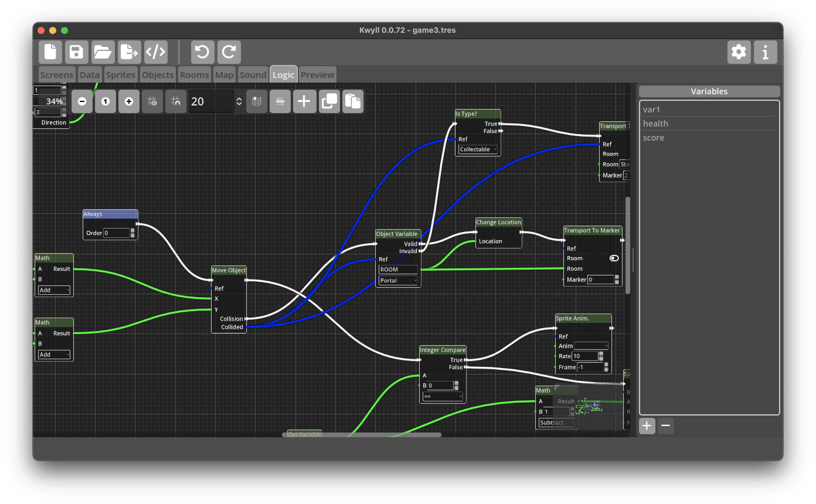Click the paste node icon
The width and height of the screenshot is (816, 504).
tap(353, 101)
